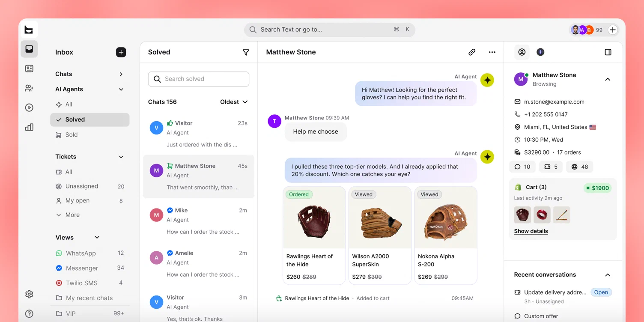Open the three-dot more options menu
Screen dimensions: 644x322
[x=492, y=52]
